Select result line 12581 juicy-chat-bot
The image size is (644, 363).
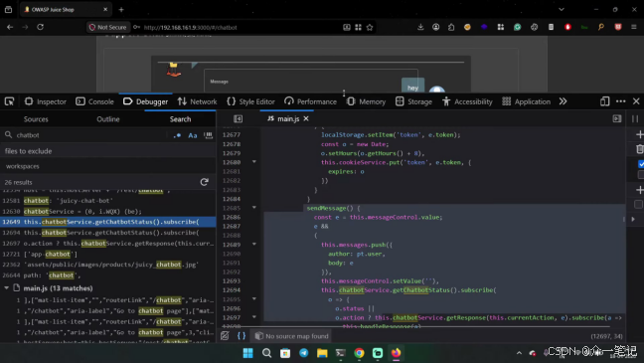[x=107, y=201]
